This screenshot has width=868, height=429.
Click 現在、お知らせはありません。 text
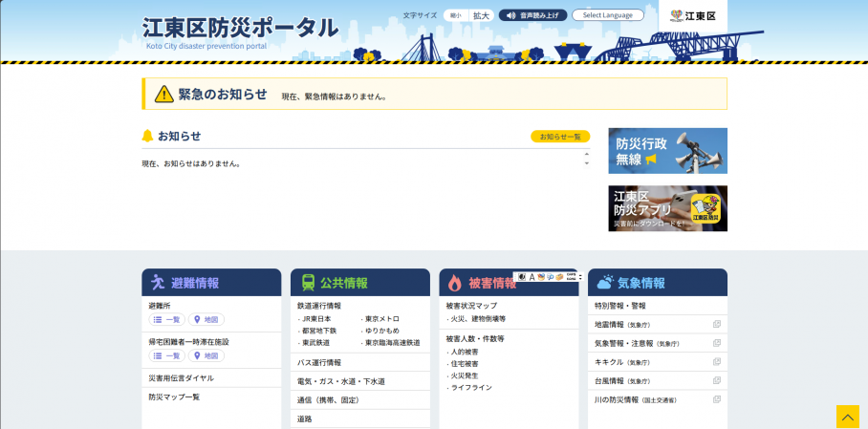(191, 163)
